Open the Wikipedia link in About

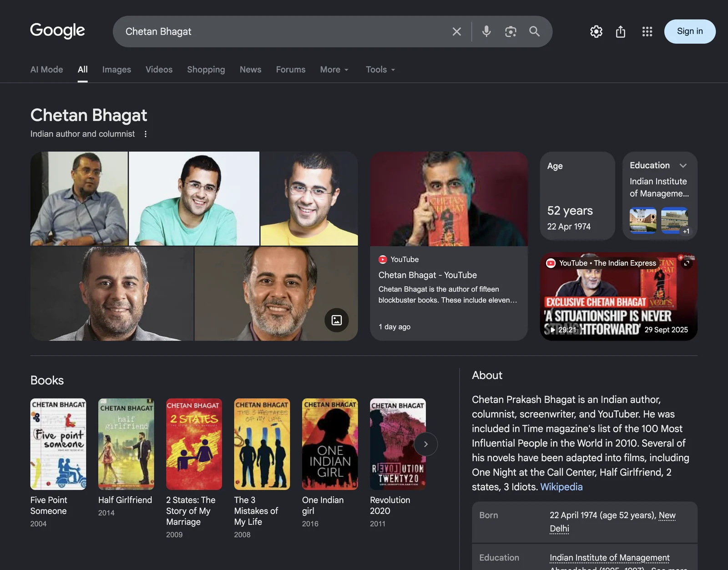(x=561, y=487)
